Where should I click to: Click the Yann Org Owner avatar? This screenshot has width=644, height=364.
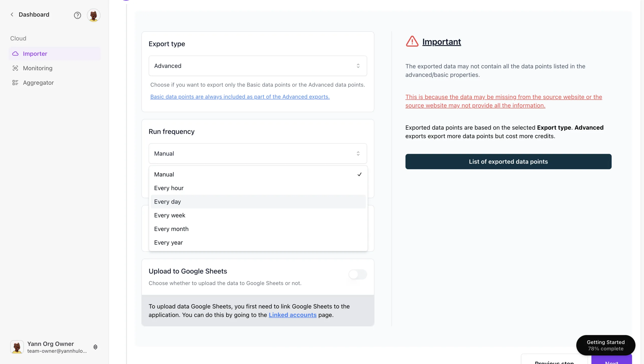coord(17,347)
